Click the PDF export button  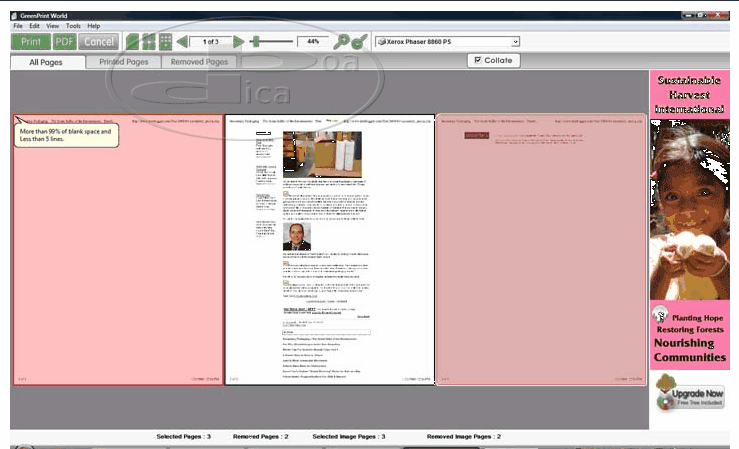point(64,42)
